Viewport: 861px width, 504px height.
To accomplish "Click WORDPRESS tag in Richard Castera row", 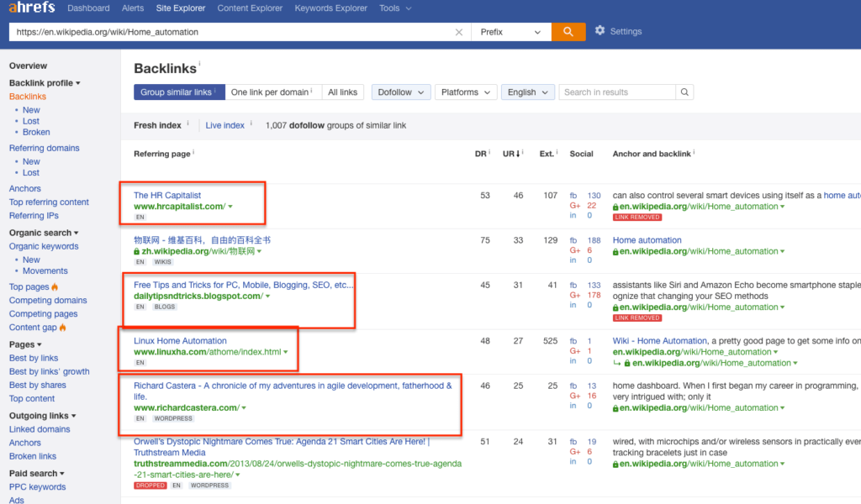I will [173, 418].
